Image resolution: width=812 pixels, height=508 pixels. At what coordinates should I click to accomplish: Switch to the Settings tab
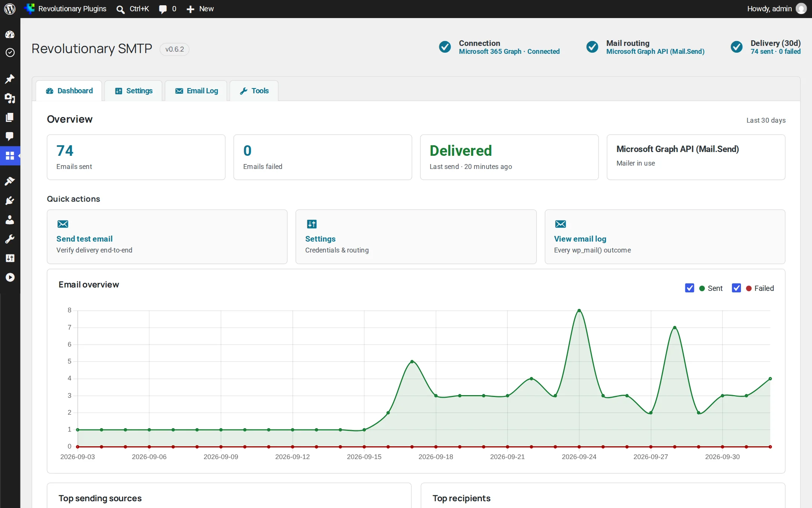pyautogui.click(x=133, y=91)
